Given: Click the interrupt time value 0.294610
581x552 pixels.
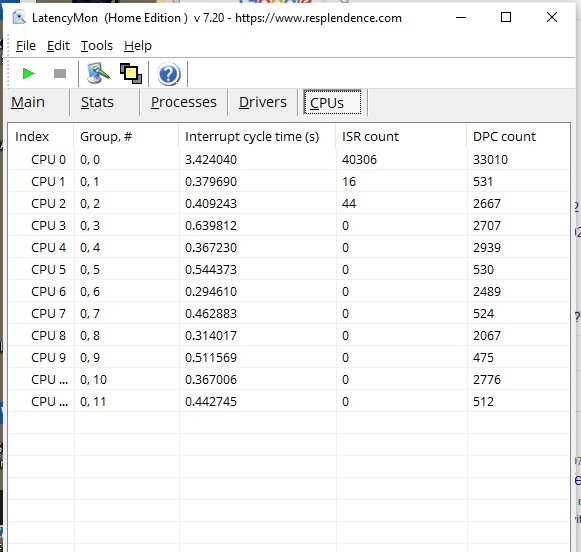Looking at the screenshot, I should pos(211,292).
